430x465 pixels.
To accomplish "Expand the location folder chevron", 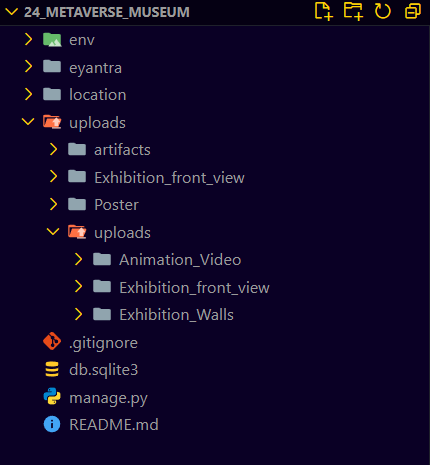I will click(x=29, y=94).
